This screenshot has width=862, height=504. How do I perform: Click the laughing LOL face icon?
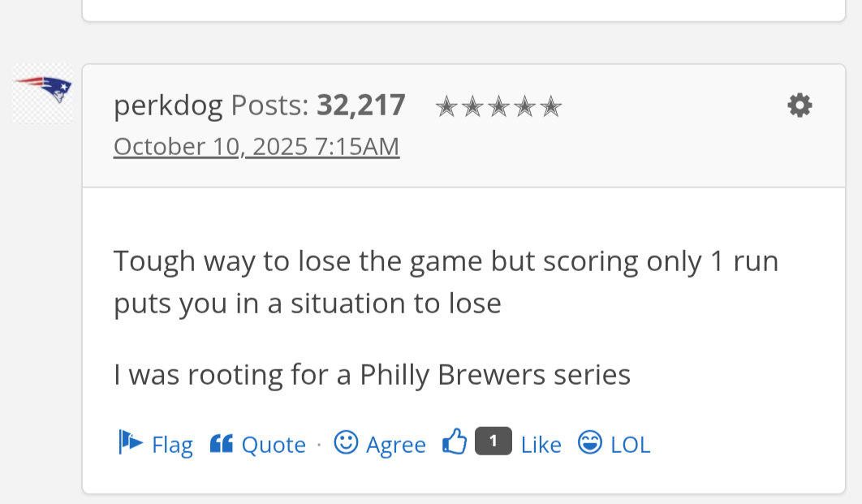(x=590, y=442)
